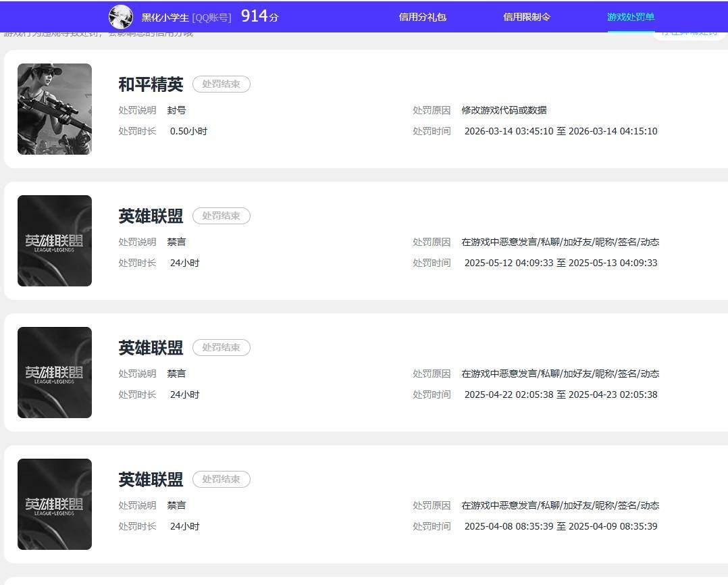The image size is (728, 585).
Task: Click 24小时 in the 2025-04-08 record
Action: click(x=185, y=526)
